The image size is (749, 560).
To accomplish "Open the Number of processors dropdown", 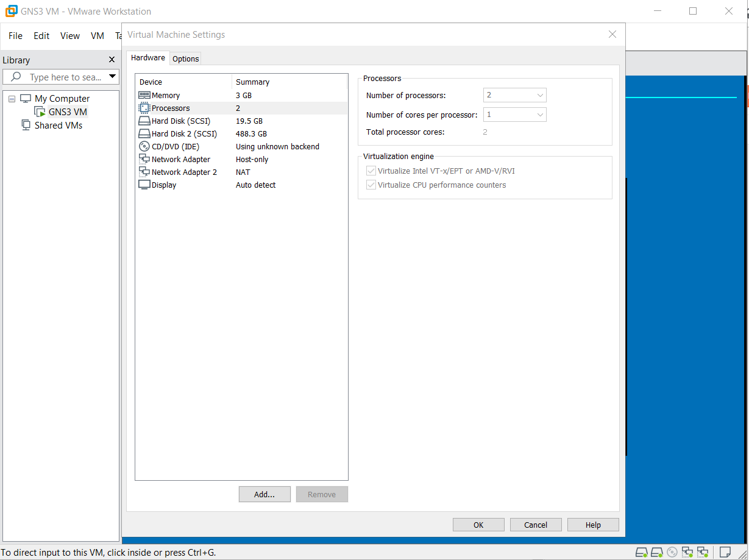I will (x=515, y=95).
